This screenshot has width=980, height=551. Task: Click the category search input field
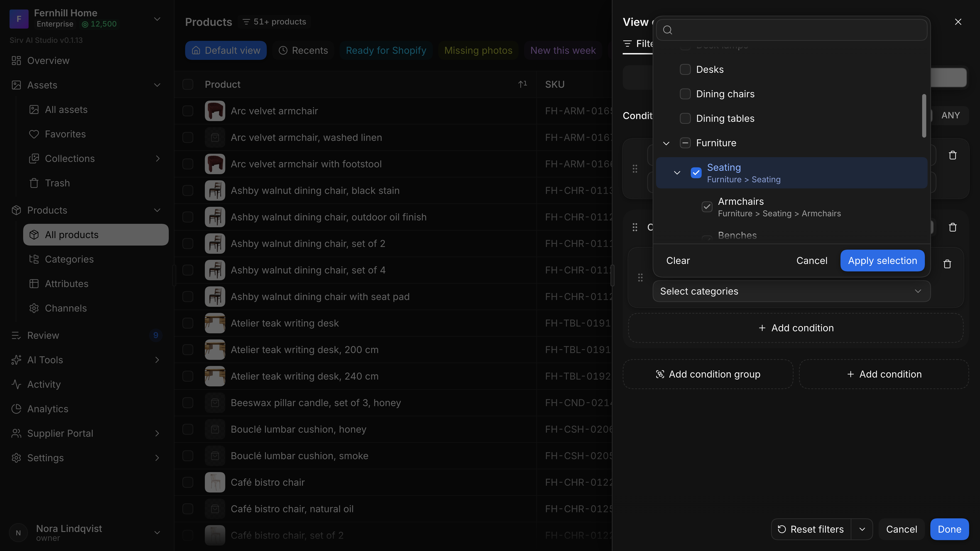coord(792,30)
